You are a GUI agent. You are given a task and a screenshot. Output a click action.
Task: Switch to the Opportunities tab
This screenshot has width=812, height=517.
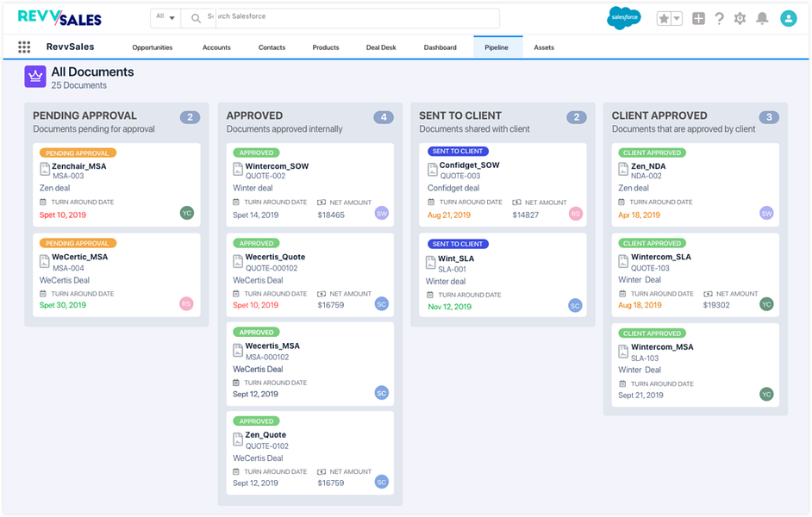pyautogui.click(x=153, y=47)
